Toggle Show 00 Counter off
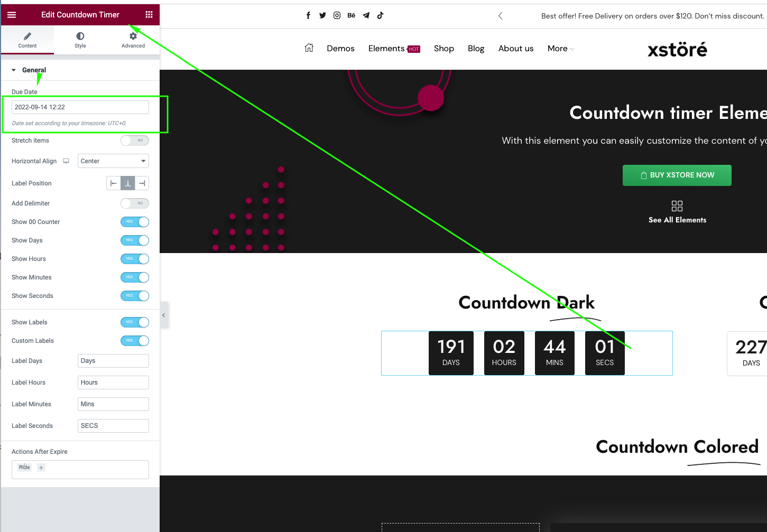Image resolution: width=767 pixels, height=532 pixels. pos(135,222)
